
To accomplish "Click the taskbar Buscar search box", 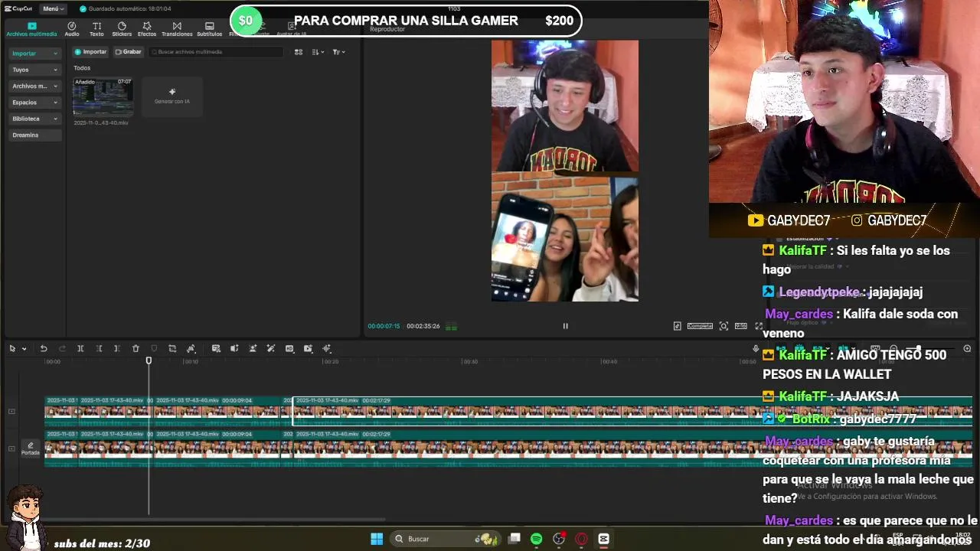I will tap(447, 539).
